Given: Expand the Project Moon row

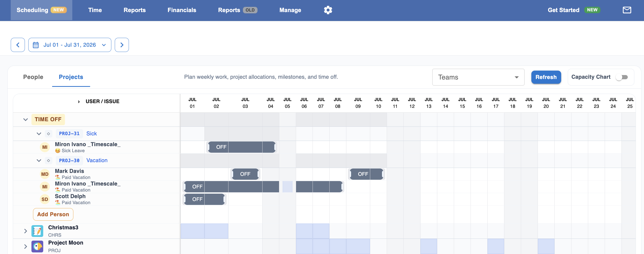Looking at the screenshot, I should 25,246.
